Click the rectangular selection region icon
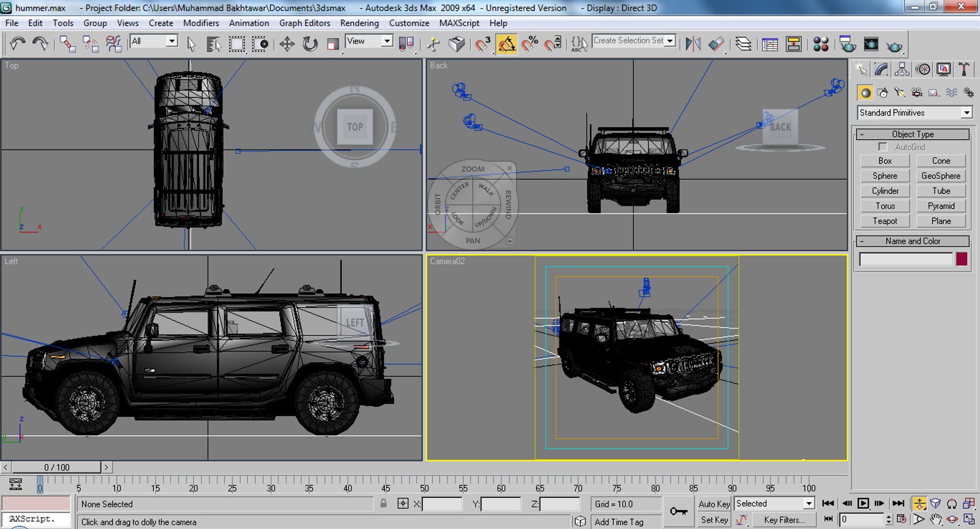Image resolution: width=980 pixels, height=529 pixels. pos(237,44)
